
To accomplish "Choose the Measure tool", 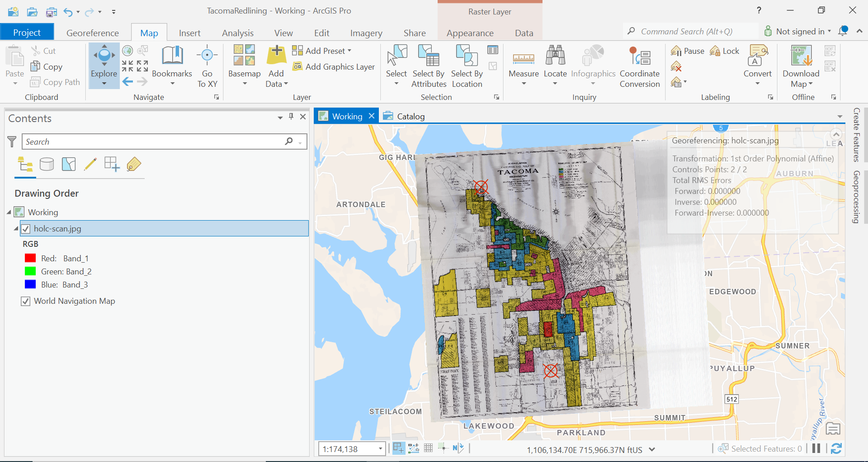I will click(x=524, y=66).
